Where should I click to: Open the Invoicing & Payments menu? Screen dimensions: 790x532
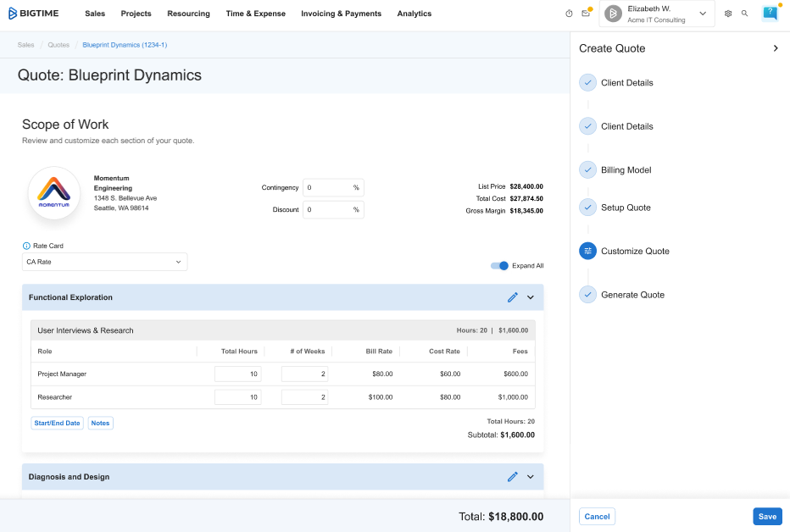coord(341,14)
